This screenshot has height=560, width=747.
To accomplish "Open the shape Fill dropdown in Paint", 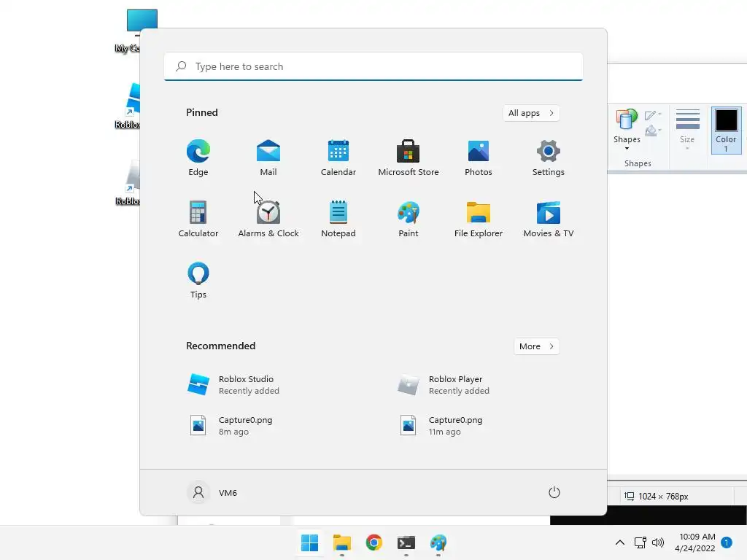I will 653,131.
